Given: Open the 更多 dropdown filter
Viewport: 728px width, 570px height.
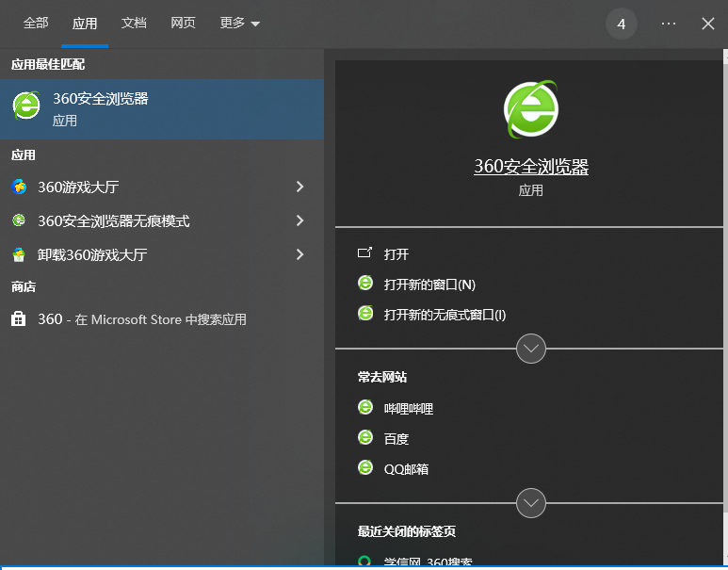Looking at the screenshot, I should pos(239,23).
